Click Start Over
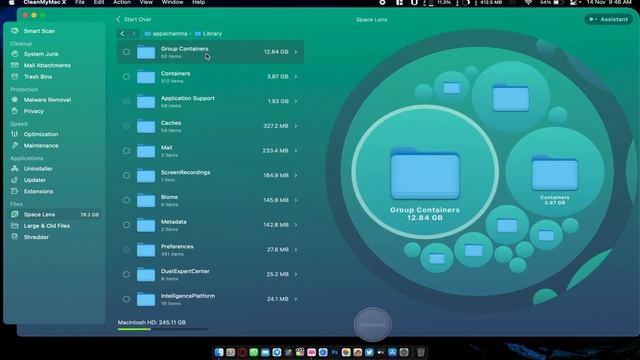640x360 pixels. point(134,19)
